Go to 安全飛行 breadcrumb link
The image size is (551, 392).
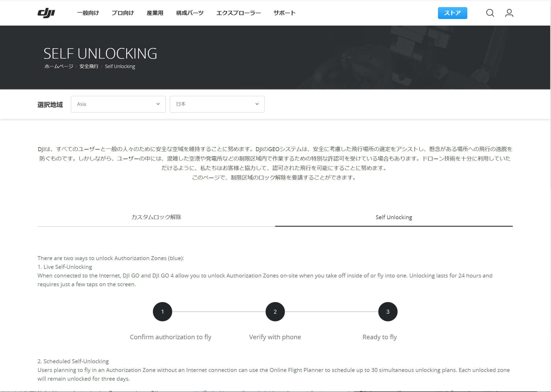click(x=89, y=66)
